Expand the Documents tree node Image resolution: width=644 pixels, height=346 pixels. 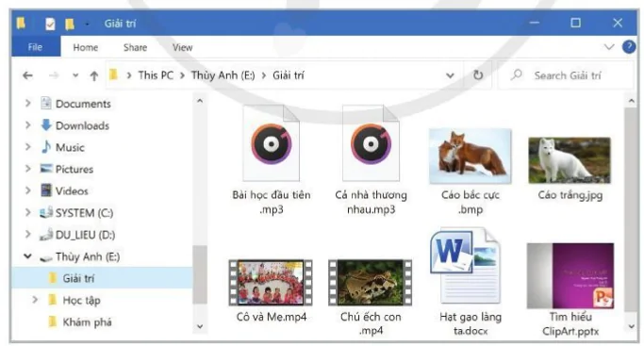click(27, 103)
